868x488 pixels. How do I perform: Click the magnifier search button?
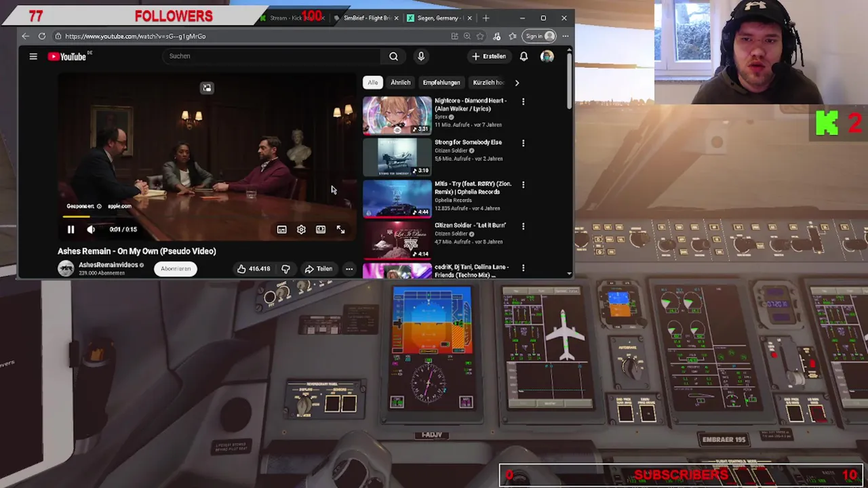click(393, 56)
